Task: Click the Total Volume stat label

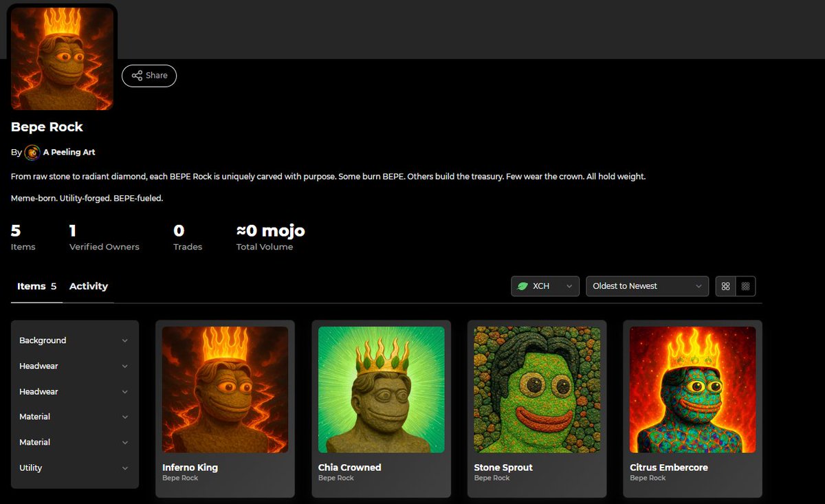Action: 265,247
